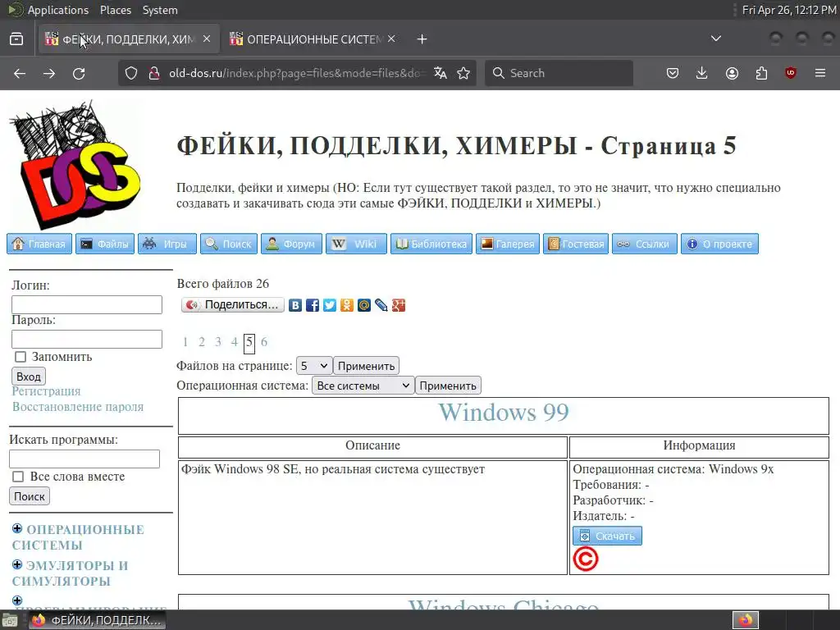Click the translate page icon

(x=441, y=73)
